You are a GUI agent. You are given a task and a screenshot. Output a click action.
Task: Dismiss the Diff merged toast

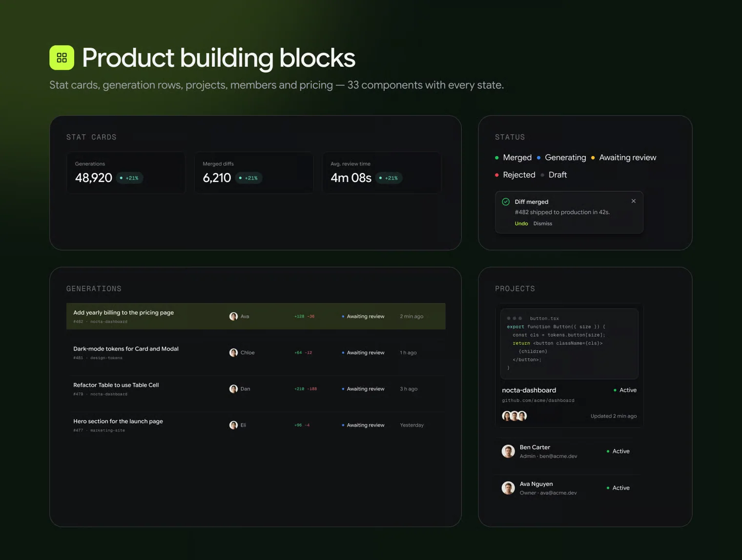click(542, 223)
